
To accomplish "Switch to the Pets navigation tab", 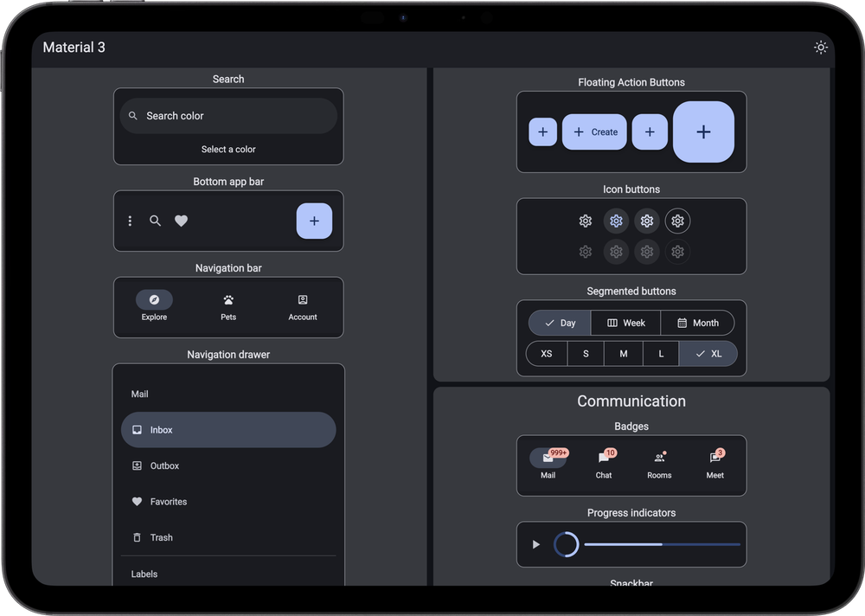I will [228, 306].
